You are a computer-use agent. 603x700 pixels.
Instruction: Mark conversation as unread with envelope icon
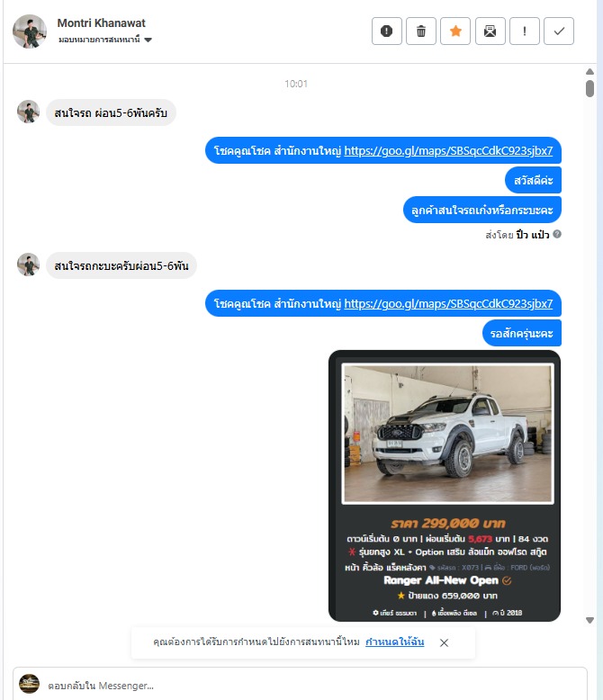(490, 31)
